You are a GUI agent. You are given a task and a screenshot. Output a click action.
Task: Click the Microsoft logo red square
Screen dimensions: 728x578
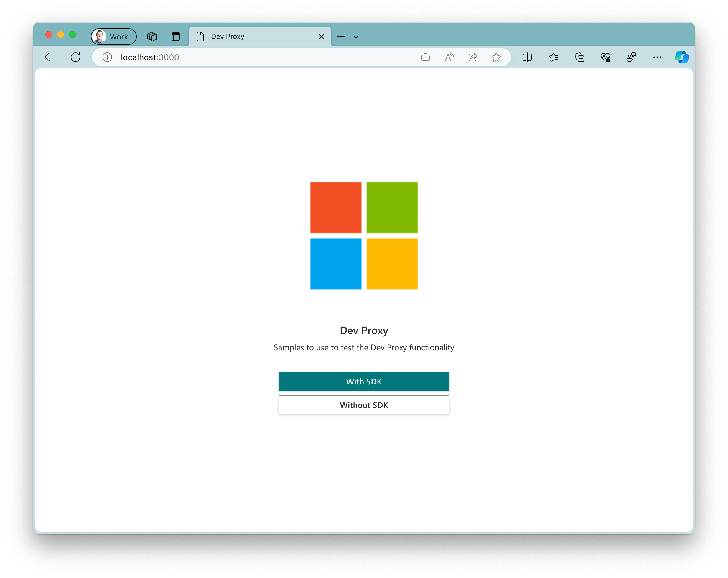click(335, 207)
